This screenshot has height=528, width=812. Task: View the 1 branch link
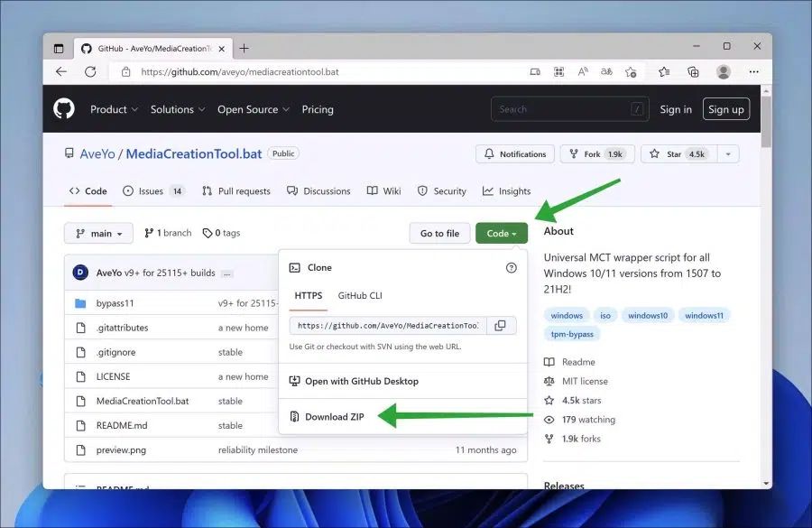coord(169,233)
